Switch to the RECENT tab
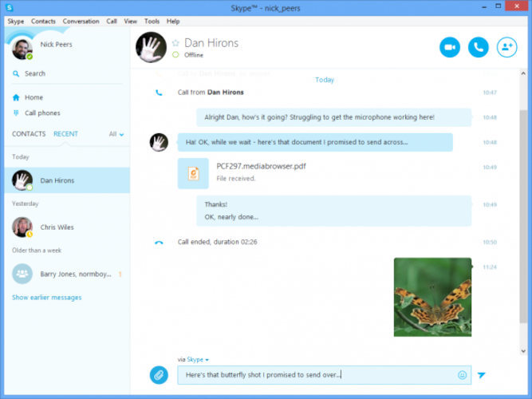 (66, 134)
